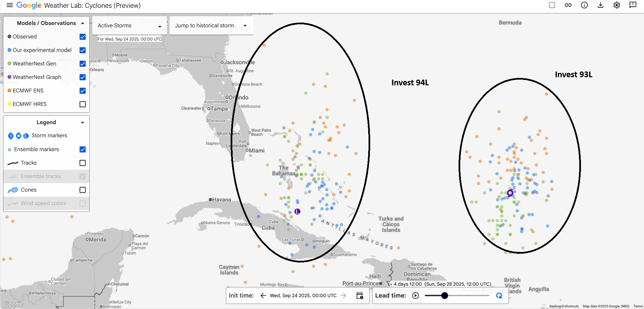Toggle the WeatherNext Graph checkbox
The image size is (644, 309).
point(83,77)
